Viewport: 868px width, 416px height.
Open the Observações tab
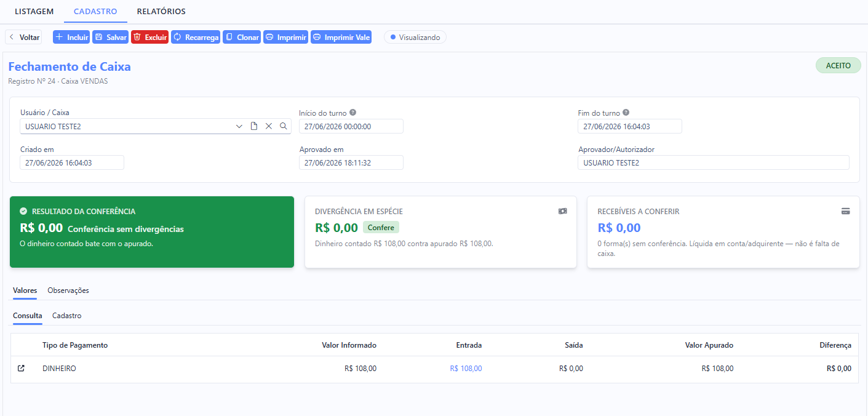click(x=68, y=290)
